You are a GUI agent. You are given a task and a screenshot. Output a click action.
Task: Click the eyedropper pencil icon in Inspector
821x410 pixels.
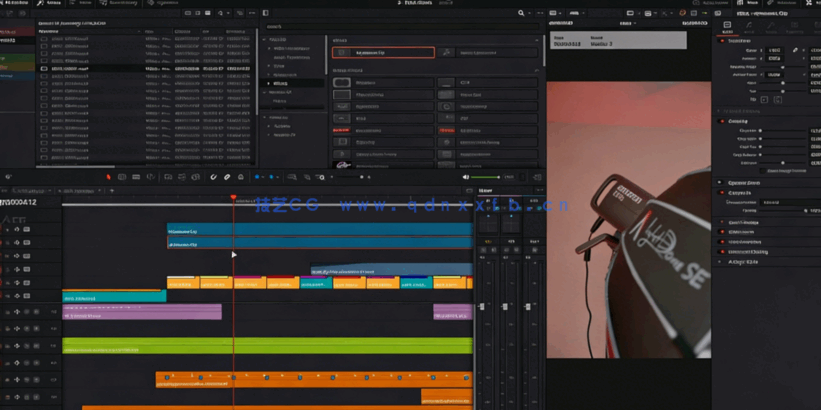[795, 50]
